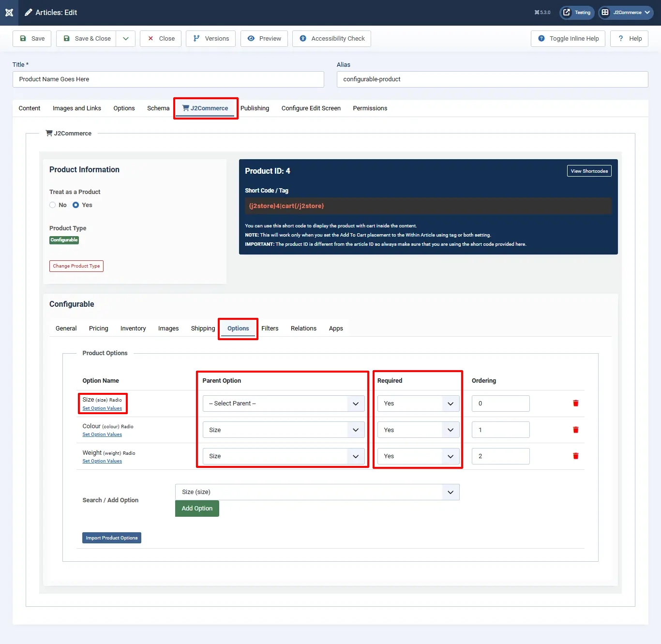The image size is (661, 644).
Task: Click Save & Close
Action: coord(86,39)
